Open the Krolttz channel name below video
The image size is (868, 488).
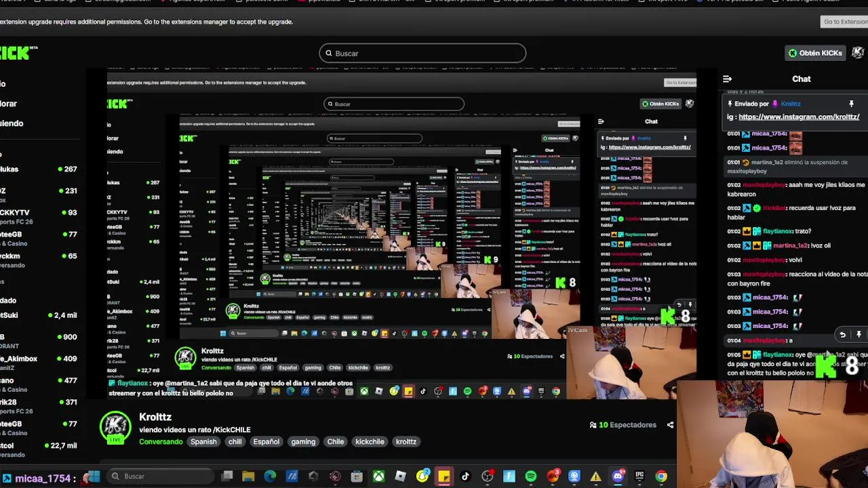(155, 417)
